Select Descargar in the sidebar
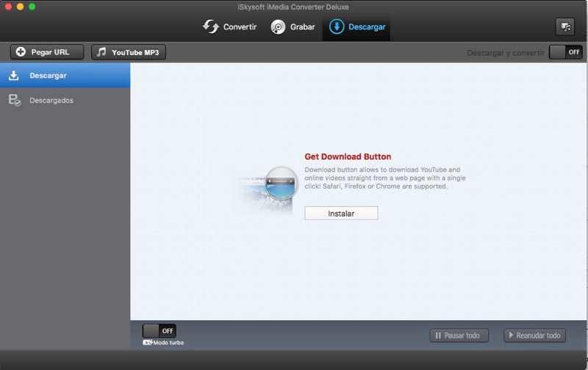588x370 pixels. 65,76
